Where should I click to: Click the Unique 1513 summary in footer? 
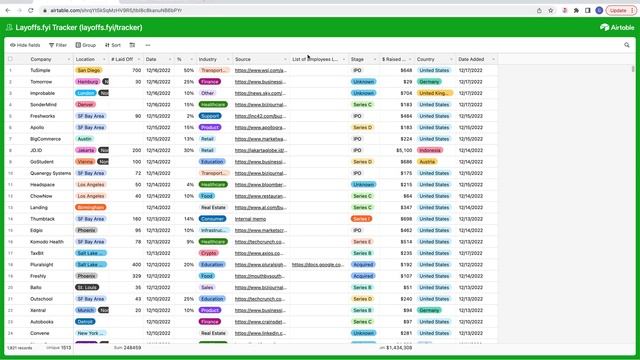coord(59,348)
